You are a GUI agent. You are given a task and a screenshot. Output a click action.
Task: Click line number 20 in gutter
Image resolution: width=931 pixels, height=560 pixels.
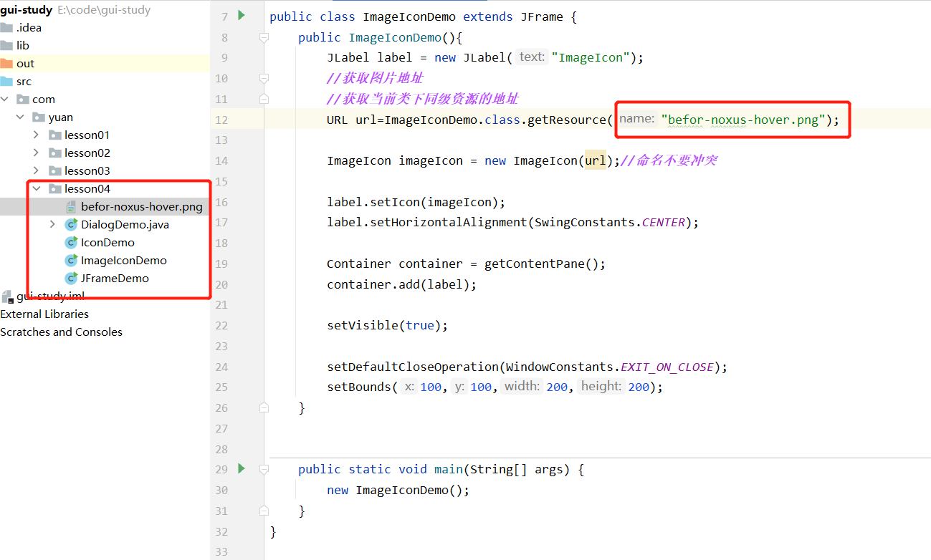(221, 284)
